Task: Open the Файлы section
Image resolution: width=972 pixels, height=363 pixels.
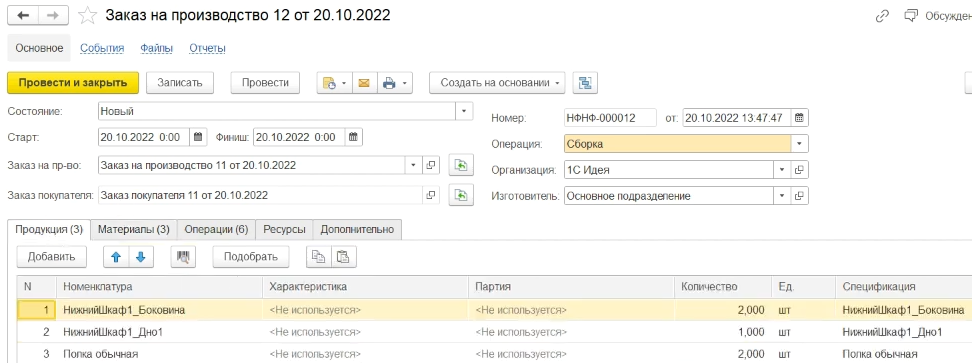Action: tap(156, 48)
